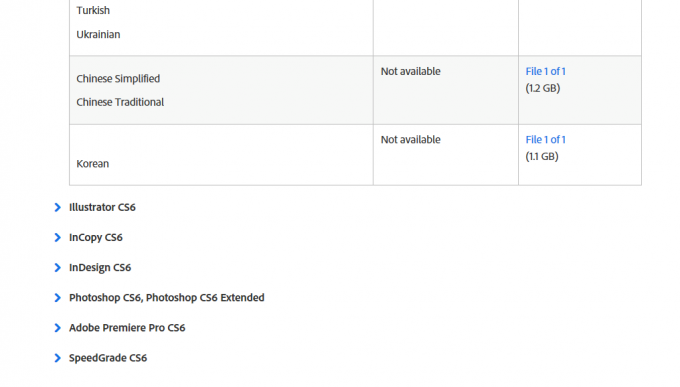This screenshot has width=680, height=387.
Task: Expand the InCopy CS6 section heading
Action: click(96, 237)
